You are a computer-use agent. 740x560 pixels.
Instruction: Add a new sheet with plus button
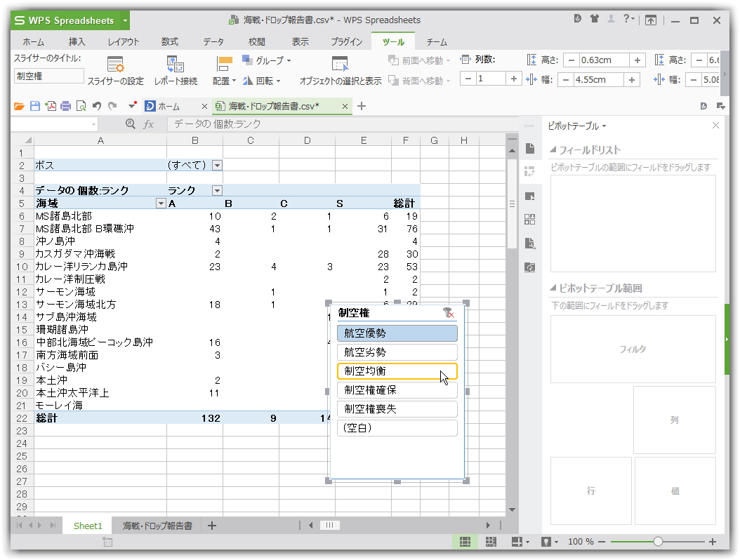(x=212, y=526)
